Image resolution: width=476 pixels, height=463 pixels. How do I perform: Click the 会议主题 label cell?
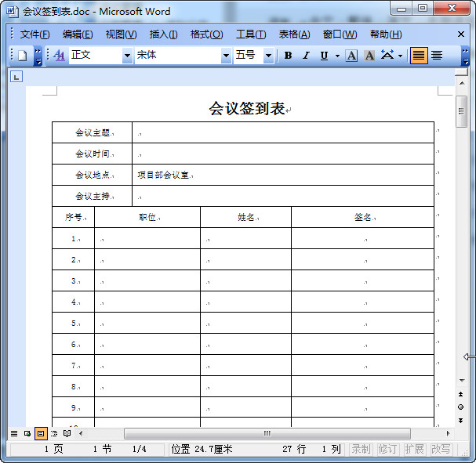tap(93, 132)
